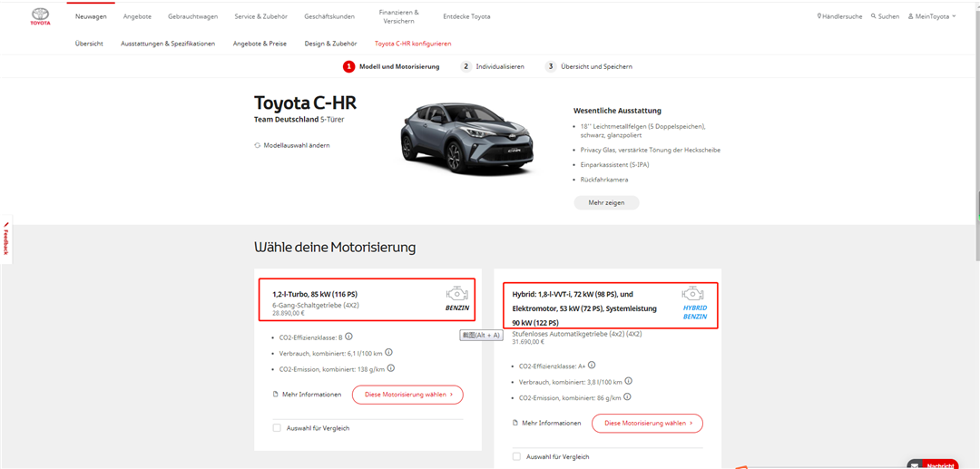Click info icon beside CO2-Emission 138 g/km
This screenshot has width=980, height=469.
pos(390,368)
